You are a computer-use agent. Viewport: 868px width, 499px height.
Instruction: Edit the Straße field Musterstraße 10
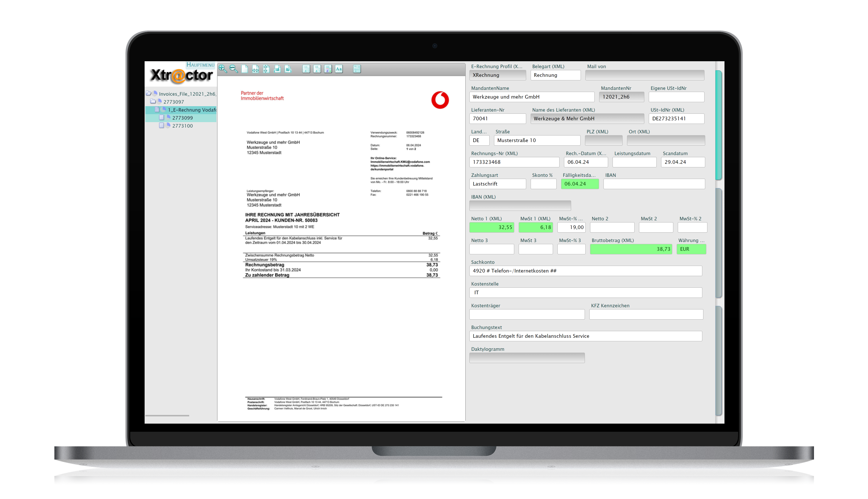537,140
